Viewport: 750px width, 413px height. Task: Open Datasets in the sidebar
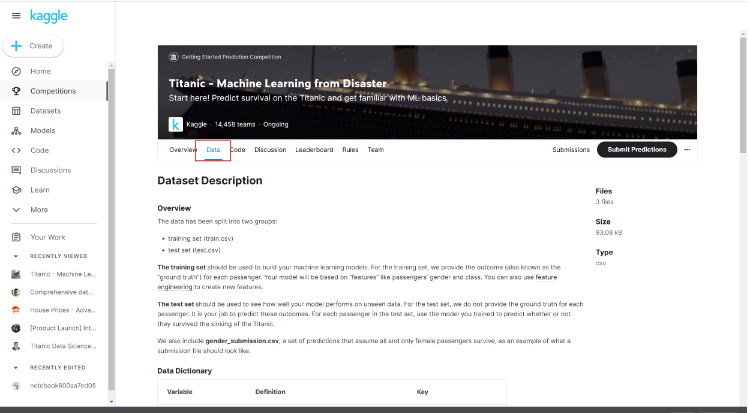(45, 111)
